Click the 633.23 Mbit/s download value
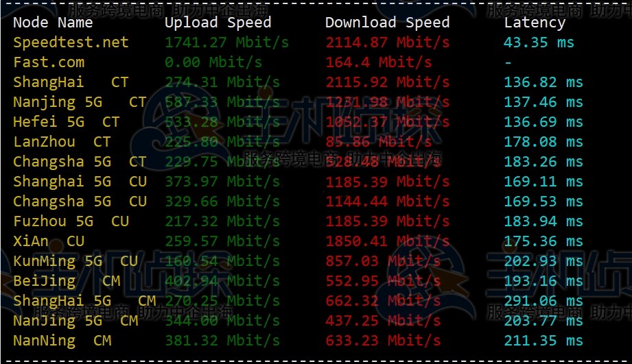 point(383,341)
